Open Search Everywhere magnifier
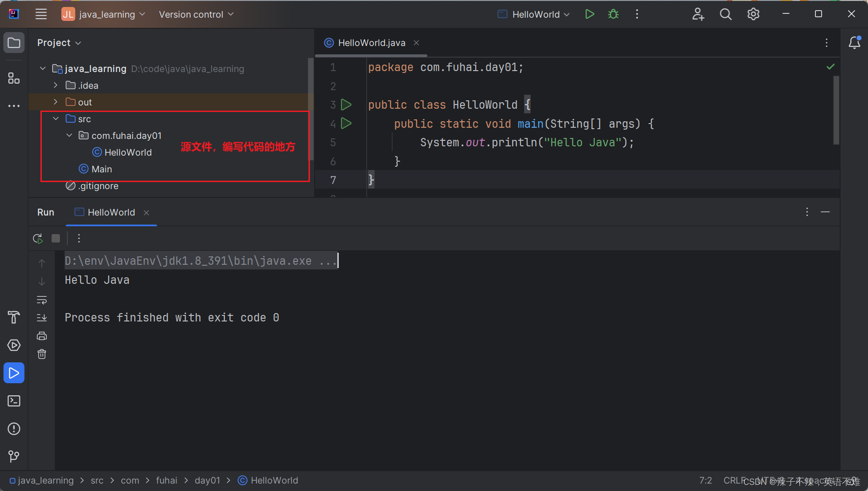The height and width of the screenshot is (491, 868). pyautogui.click(x=725, y=14)
